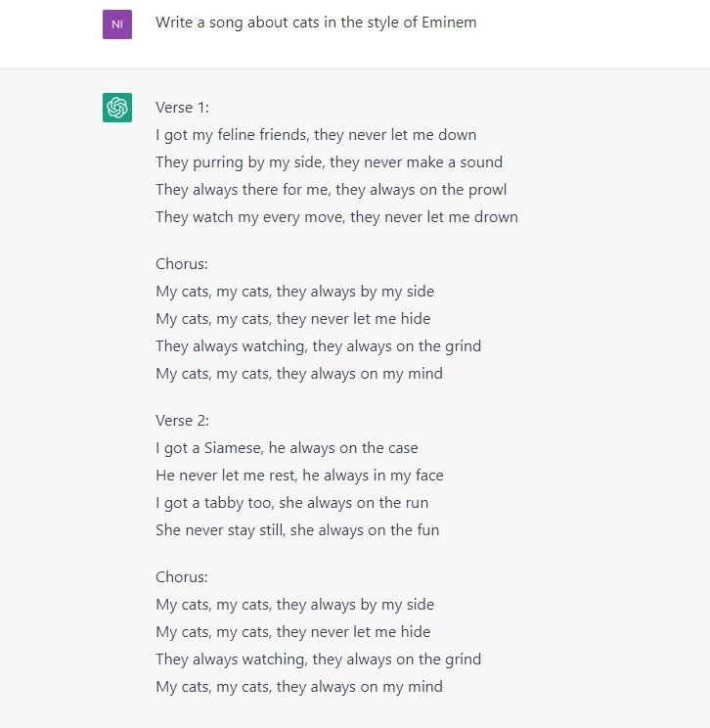Click the line "She never stay still"
This screenshot has height=728, width=710.
pyautogui.click(x=297, y=530)
